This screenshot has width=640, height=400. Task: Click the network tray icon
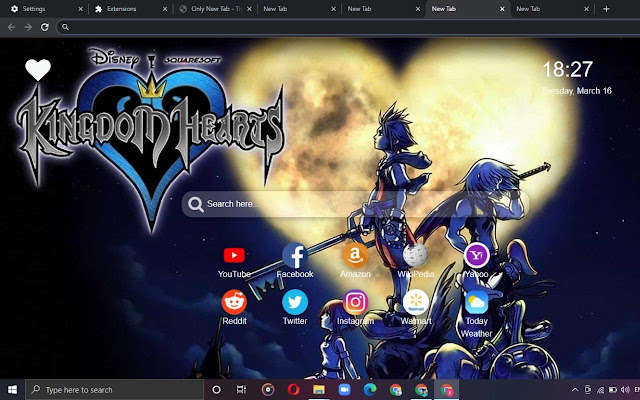(x=600, y=390)
